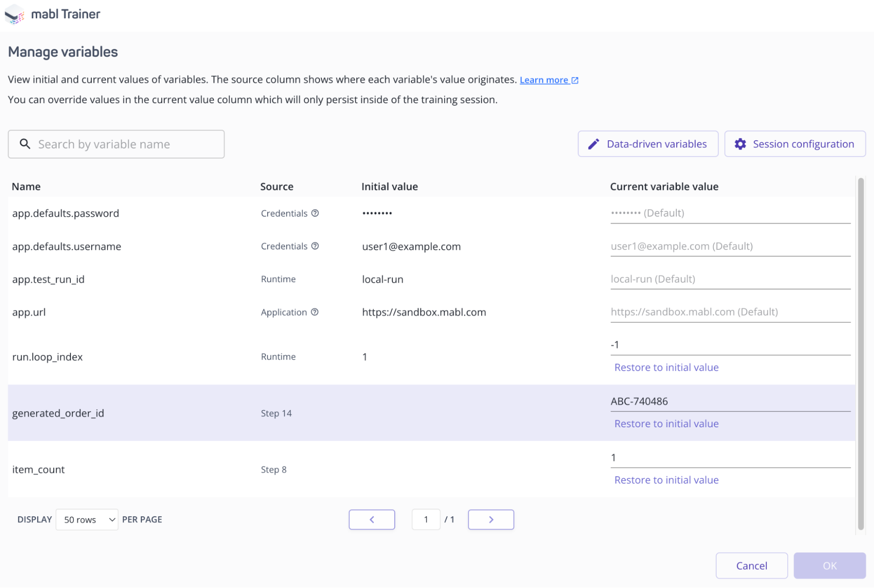Screen dimensions: 874x588
Task: Select the pencil icon on Data-driven variables
Action: pyautogui.click(x=594, y=144)
